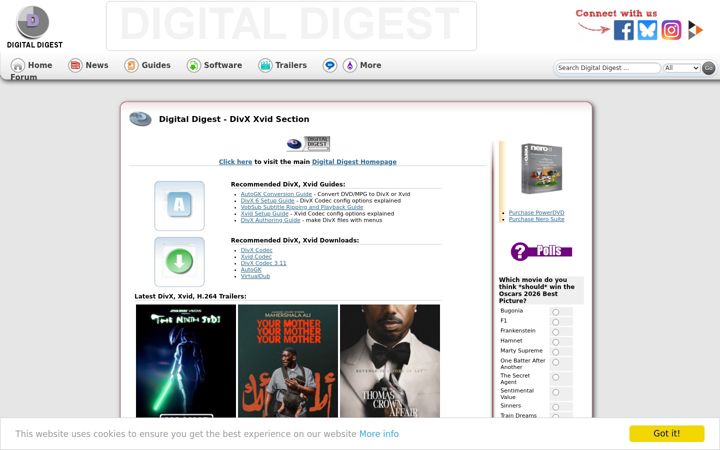Click the Latest DivX, Xvid, H.264 Trailers heading
Image resolution: width=720 pixels, height=450 pixels.
click(190, 296)
